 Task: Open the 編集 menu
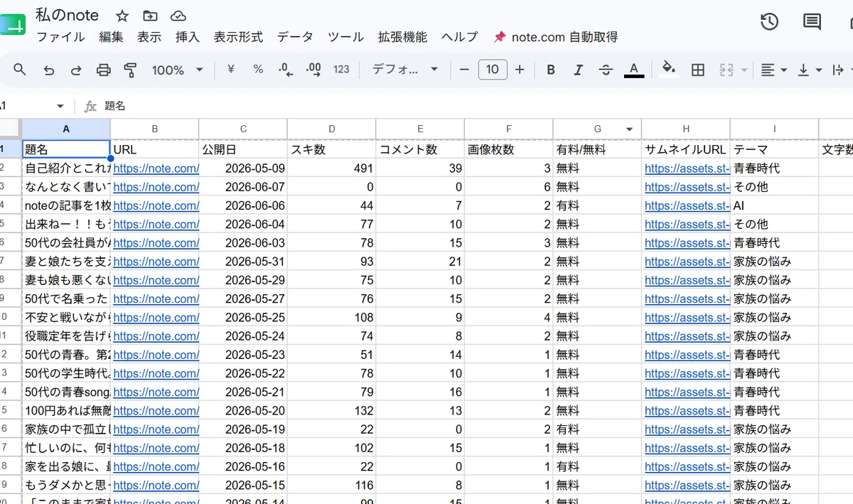pos(111,37)
